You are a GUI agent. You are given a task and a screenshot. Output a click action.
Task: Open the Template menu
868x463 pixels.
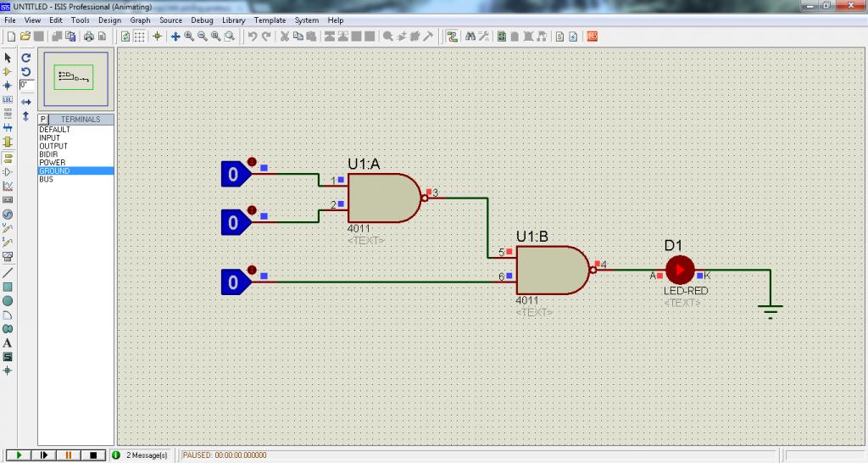point(270,20)
